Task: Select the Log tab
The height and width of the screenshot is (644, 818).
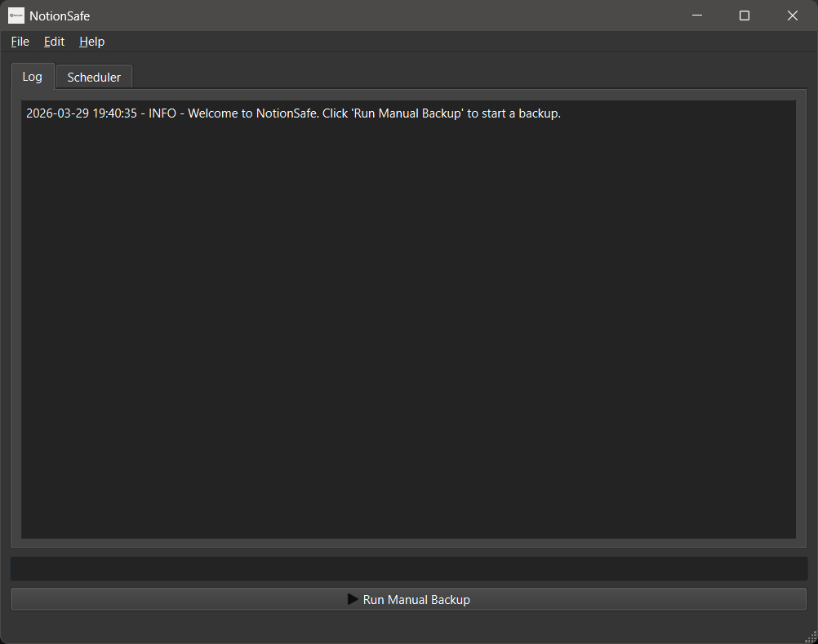Action: point(32,76)
